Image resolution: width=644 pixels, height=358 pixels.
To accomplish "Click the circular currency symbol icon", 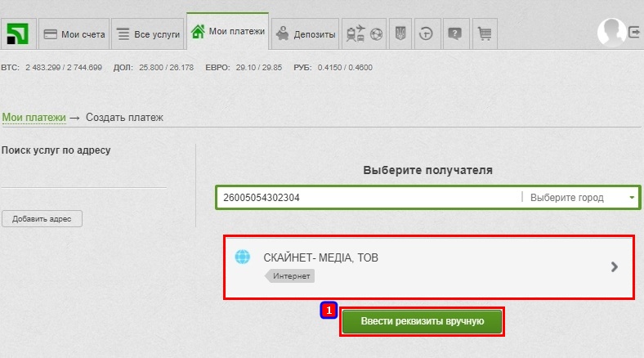I will click(x=426, y=34).
